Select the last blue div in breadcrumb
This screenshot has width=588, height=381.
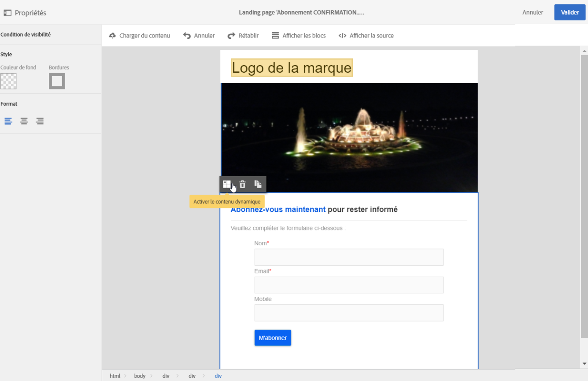[x=218, y=376]
